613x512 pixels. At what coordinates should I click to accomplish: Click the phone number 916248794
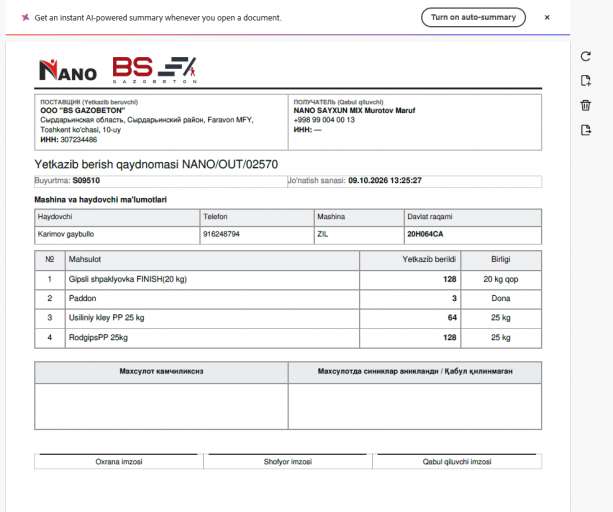pyautogui.click(x=221, y=234)
